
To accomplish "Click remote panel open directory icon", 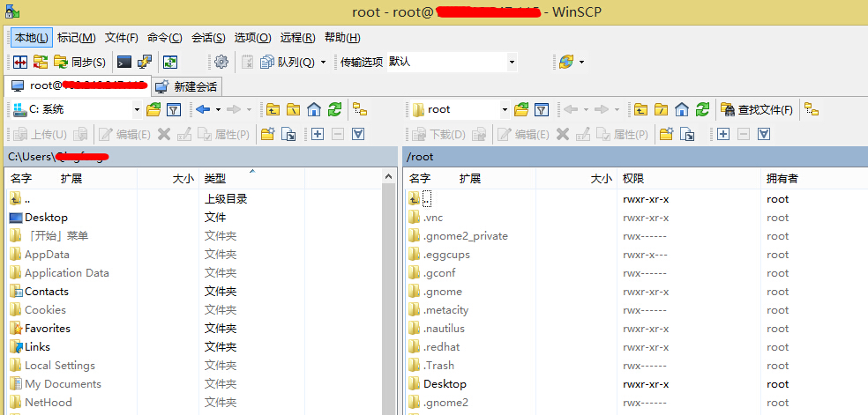I will tap(521, 109).
